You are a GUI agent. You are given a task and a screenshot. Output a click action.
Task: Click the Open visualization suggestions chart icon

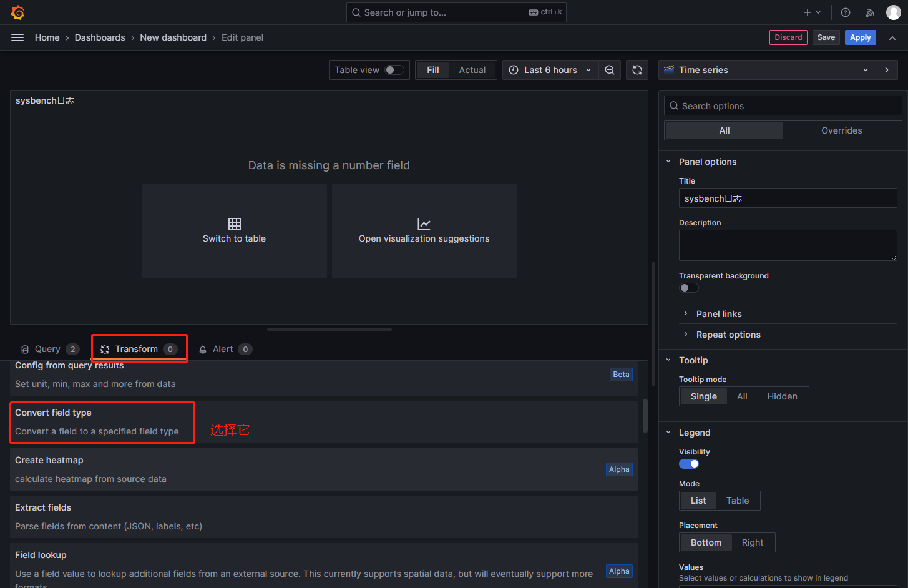pyautogui.click(x=424, y=223)
